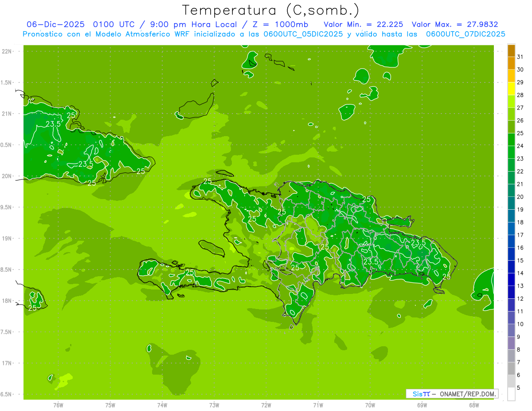
Task: Click the yellow legend swatch between 28 and 29
Action: pos(512,89)
